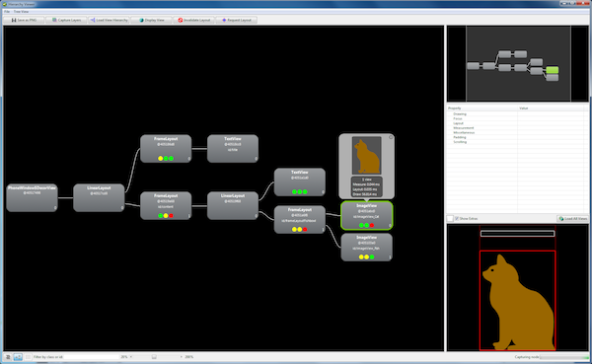This screenshot has width=592, height=364.
Task: Open the File menu
Action: [x=7, y=12]
